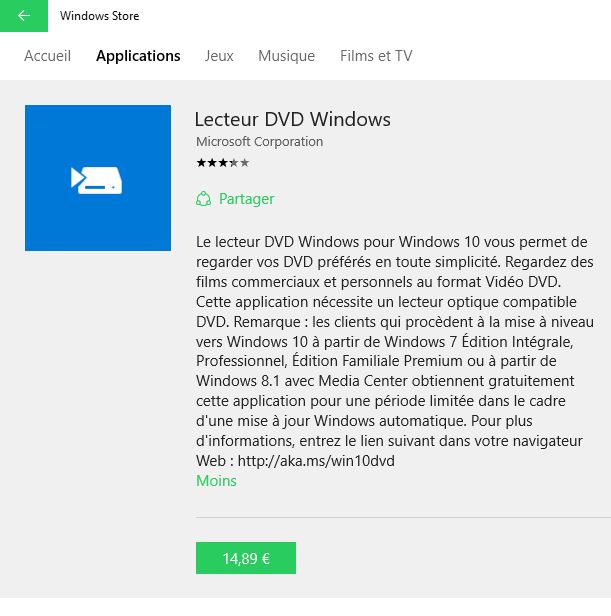Buy the app for 14,89 €

(x=246, y=558)
